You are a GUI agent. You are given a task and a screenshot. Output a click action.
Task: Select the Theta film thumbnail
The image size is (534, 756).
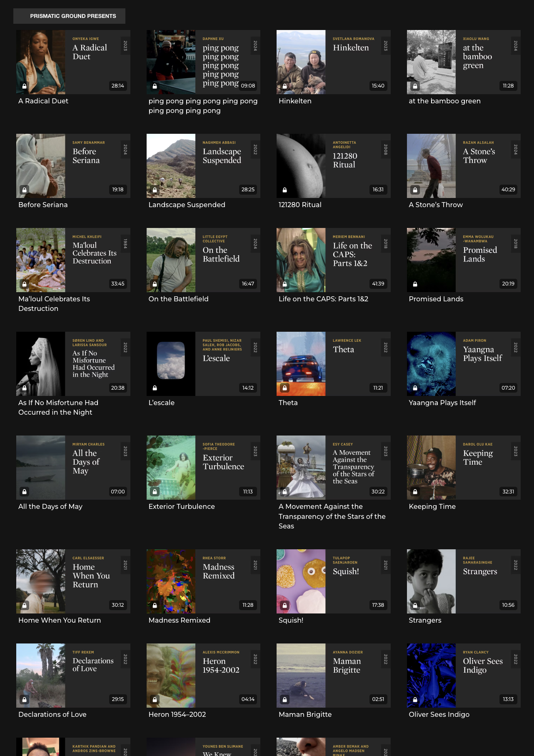coord(334,364)
